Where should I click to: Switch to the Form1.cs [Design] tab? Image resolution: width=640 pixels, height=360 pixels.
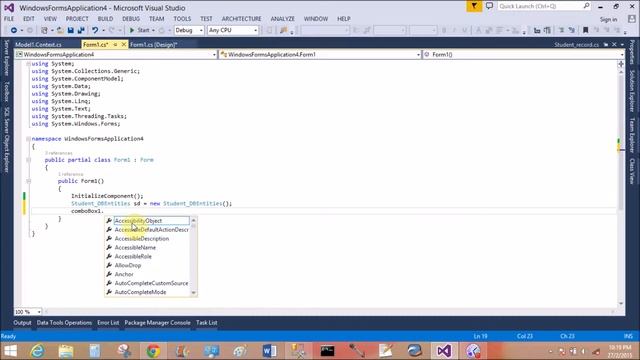153,44
